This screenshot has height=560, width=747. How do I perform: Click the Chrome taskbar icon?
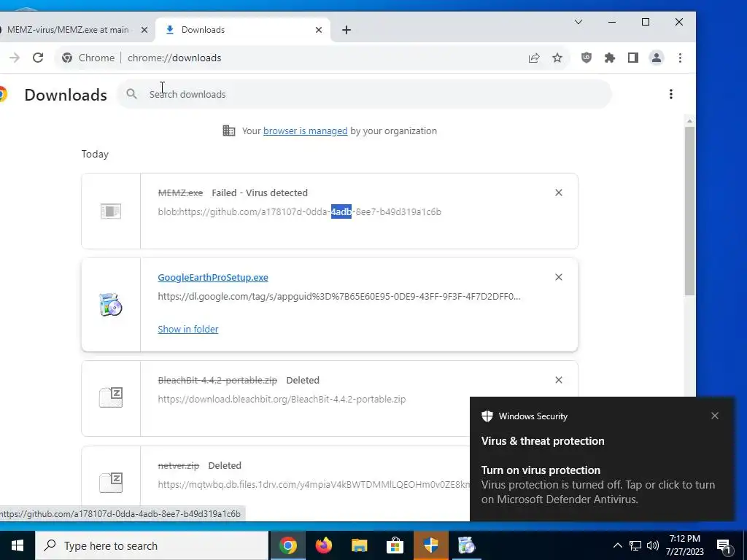(x=287, y=545)
